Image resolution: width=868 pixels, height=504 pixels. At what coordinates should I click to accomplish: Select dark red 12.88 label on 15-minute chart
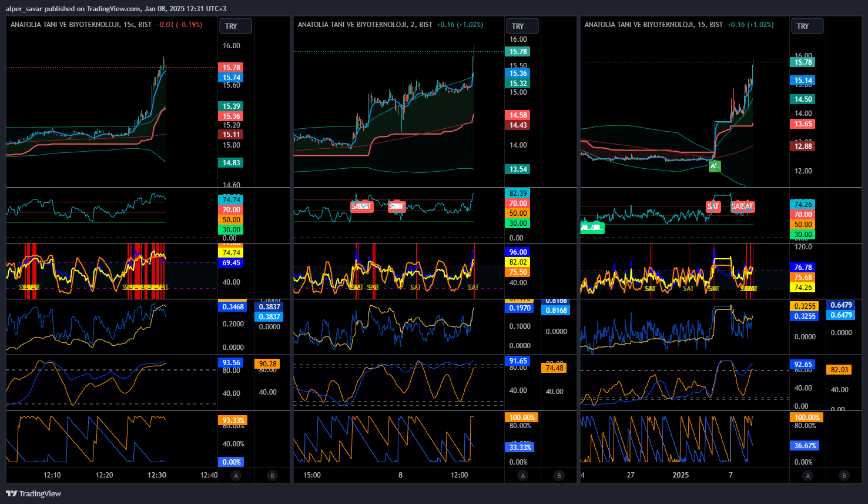pyautogui.click(x=803, y=146)
